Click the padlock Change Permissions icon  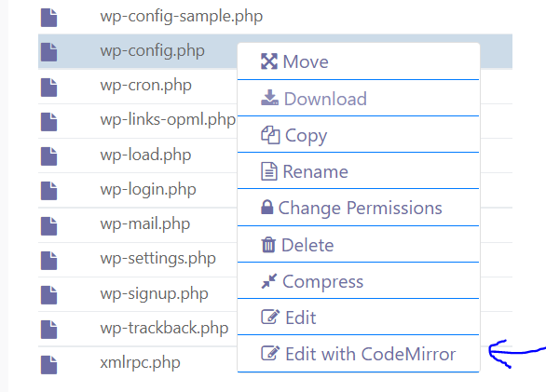[267, 207]
